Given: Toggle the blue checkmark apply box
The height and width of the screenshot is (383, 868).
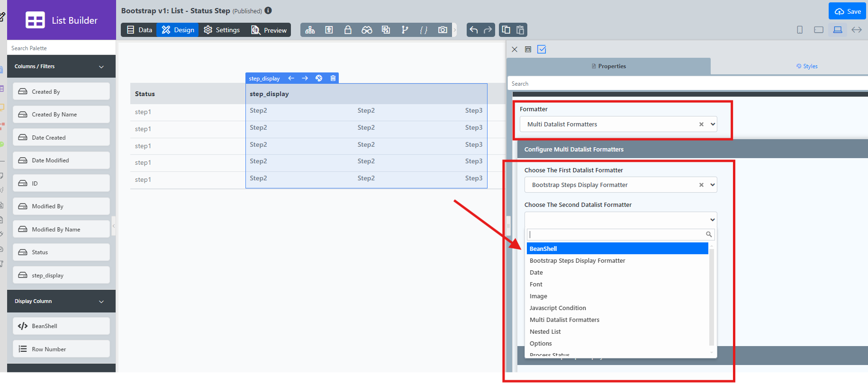Looking at the screenshot, I should [542, 49].
